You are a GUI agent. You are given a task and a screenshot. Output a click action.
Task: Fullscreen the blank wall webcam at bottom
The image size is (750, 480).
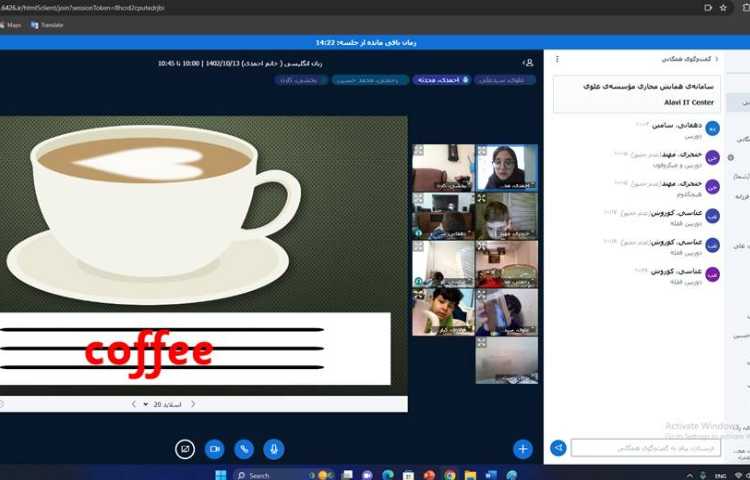[482, 342]
